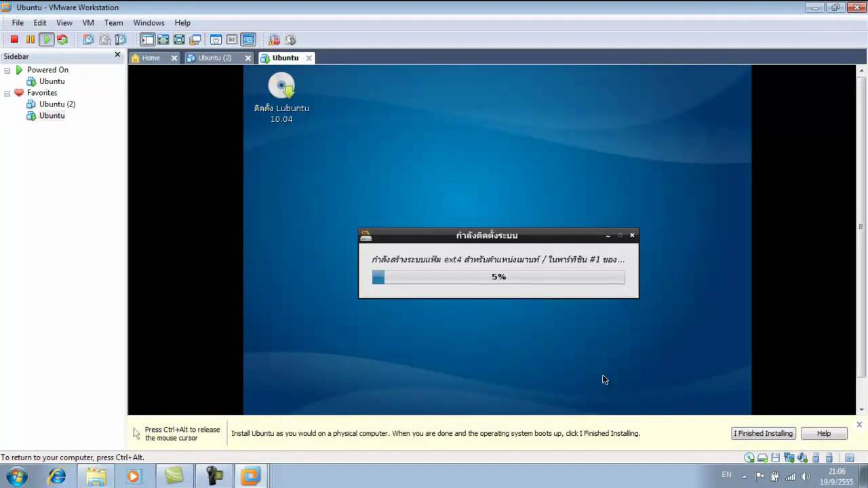Close the installer progress dialog
This screenshot has height=488, width=868.
632,235
